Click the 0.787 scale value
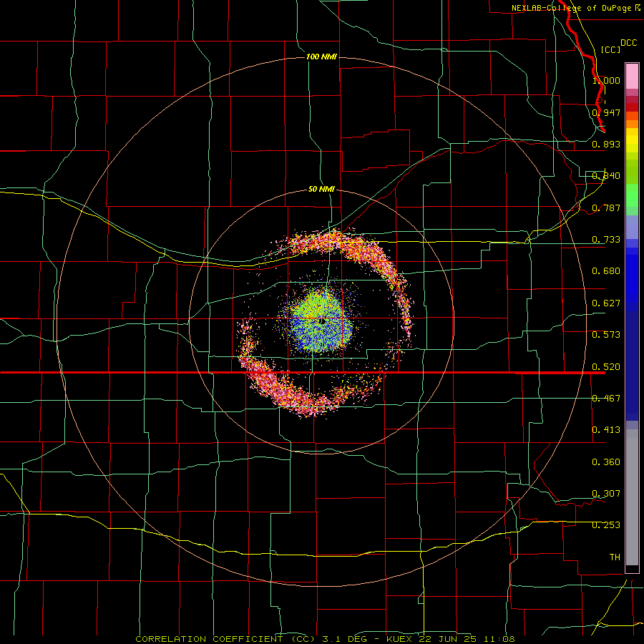644x644 pixels. pyautogui.click(x=606, y=208)
